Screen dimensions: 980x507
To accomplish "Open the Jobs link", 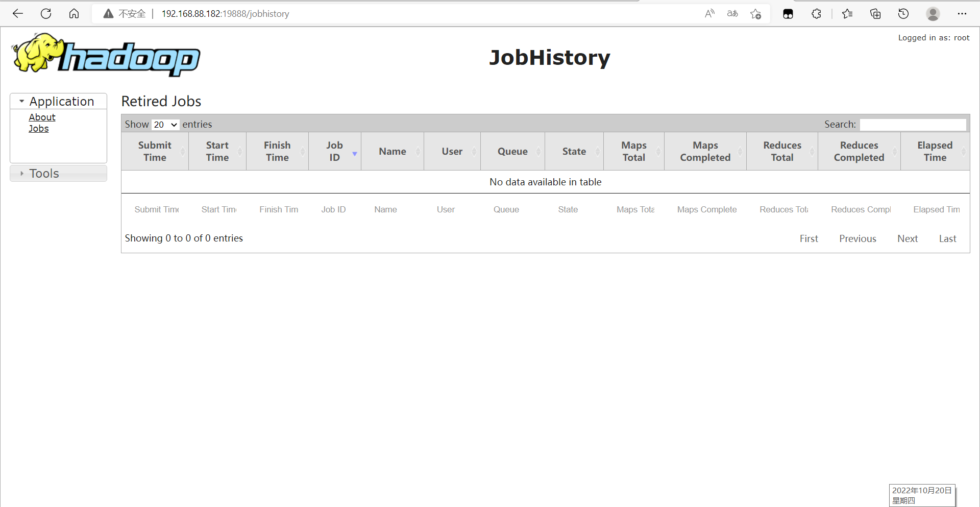I will point(39,129).
